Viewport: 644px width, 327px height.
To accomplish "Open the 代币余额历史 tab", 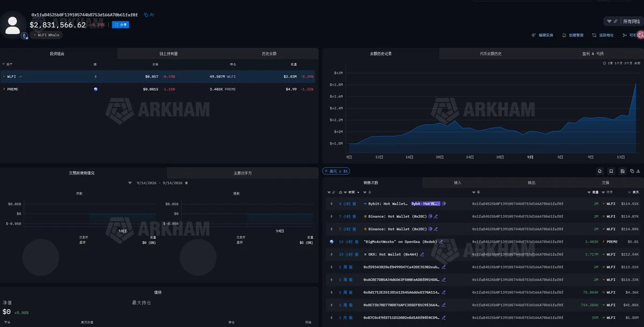I will pyautogui.click(x=490, y=54).
